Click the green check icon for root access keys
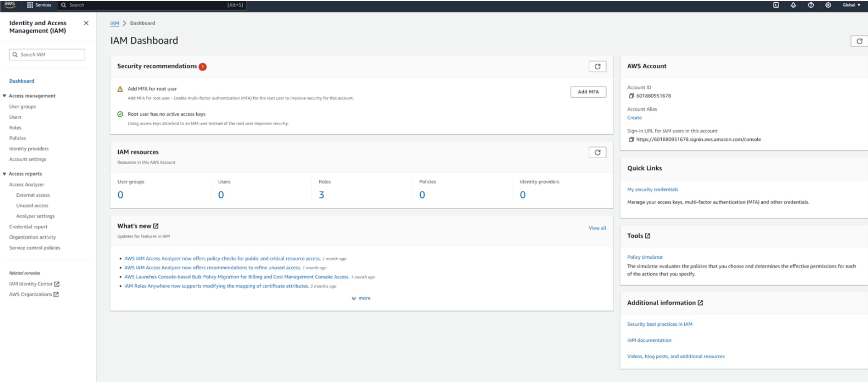The image size is (868, 382). [x=120, y=114]
